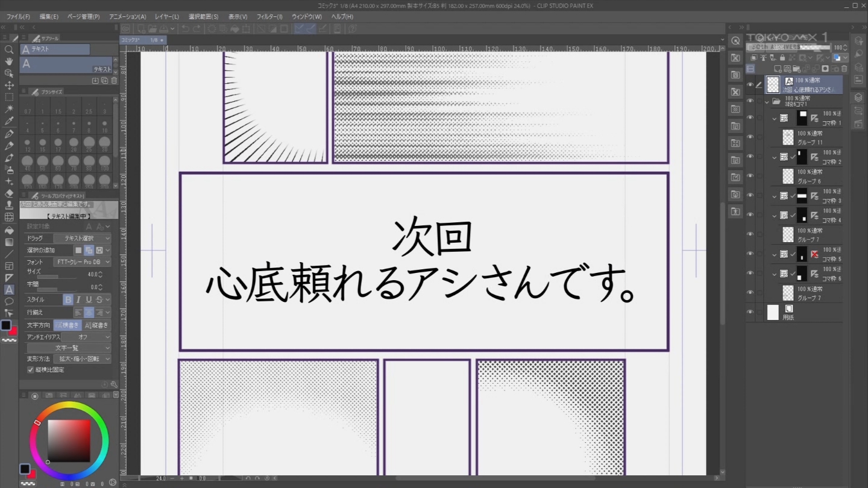Viewport: 868px width, 488px height.
Task: Open the アンチエイリアス dropdown
Action: pos(86,337)
